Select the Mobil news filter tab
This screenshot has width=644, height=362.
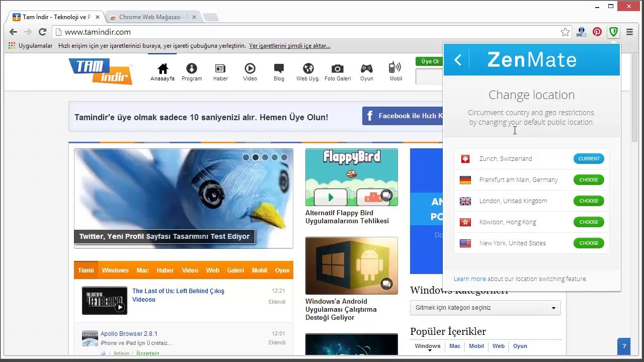260,270
